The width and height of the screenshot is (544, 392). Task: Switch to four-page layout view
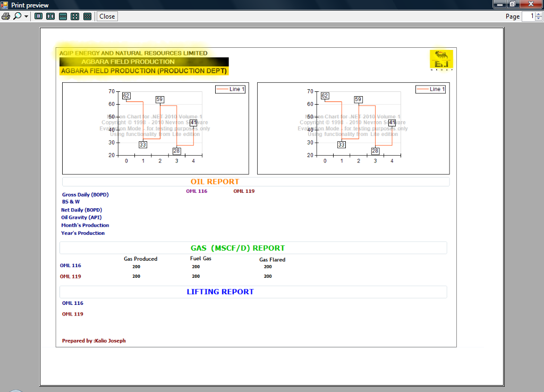tap(75, 16)
